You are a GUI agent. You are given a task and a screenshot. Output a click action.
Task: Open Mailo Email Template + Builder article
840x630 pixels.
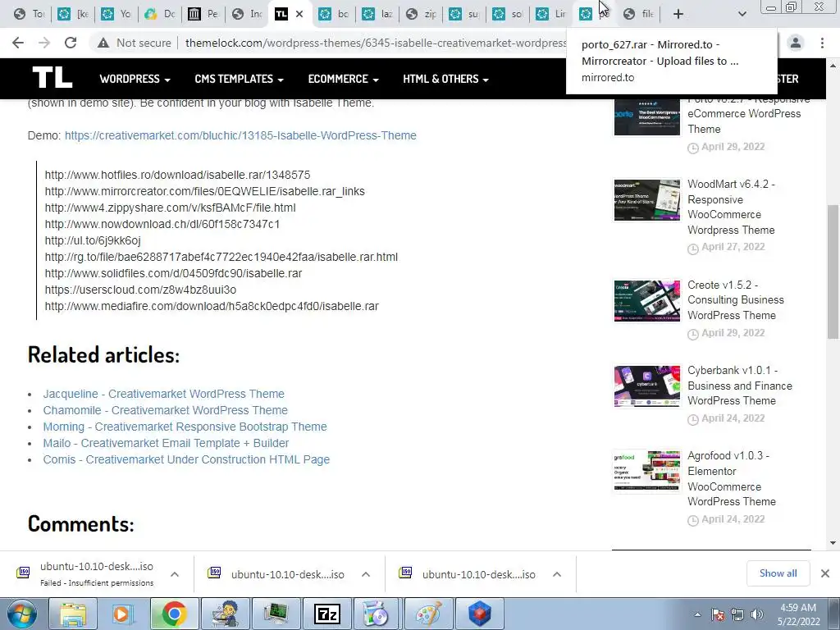point(166,443)
